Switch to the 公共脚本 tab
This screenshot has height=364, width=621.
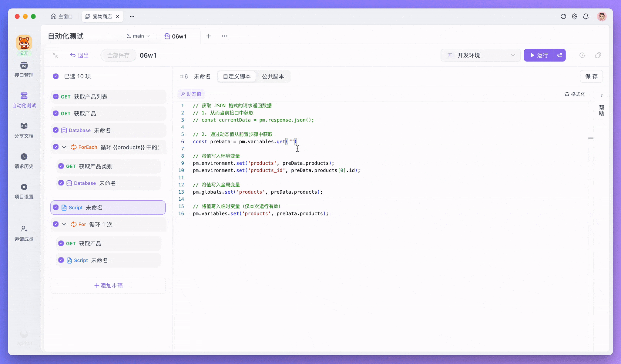pos(273,76)
